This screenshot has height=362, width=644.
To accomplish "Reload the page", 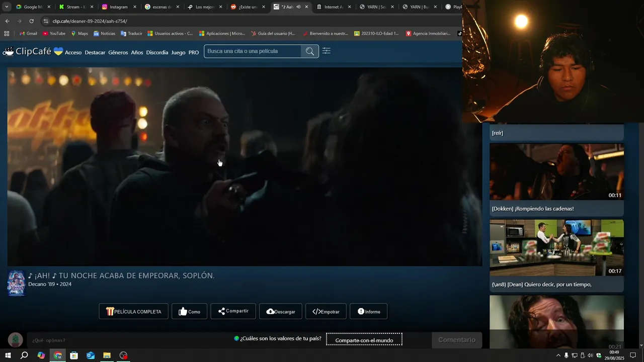I will click(x=31, y=21).
